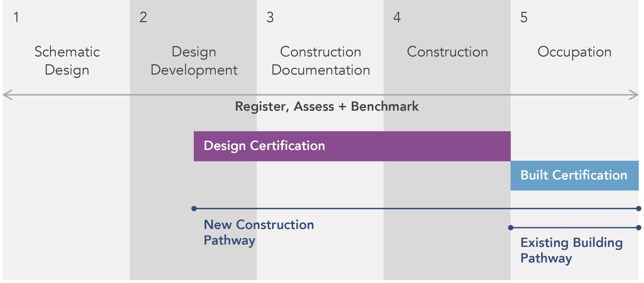Viewport: 644px width, 283px height.
Task: Click the Register, Assess + Benchmark label
Action: click(x=327, y=107)
